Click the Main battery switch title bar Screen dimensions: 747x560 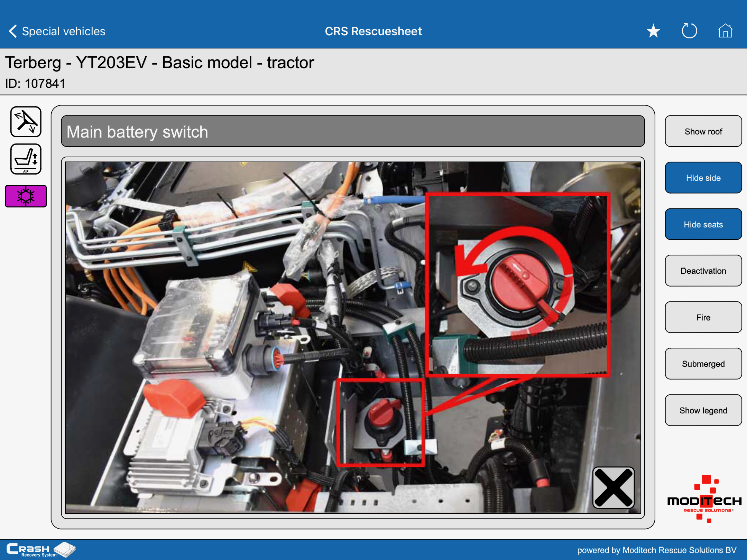coord(353,131)
